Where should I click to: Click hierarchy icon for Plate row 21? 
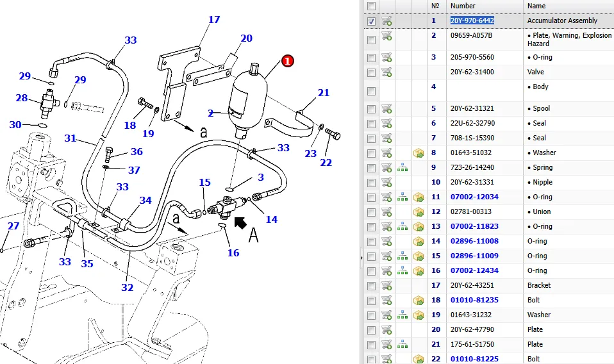[402, 345]
